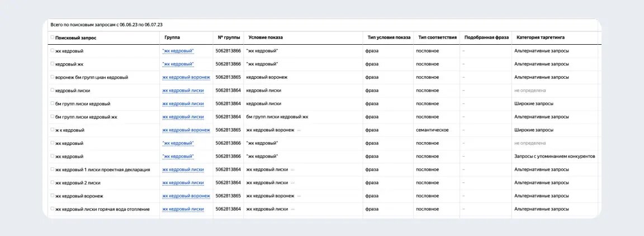The height and width of the screenshot is (236, 644).
Task: Toggle select-all checkbox beside "Поисковый запрос" header
Action: [52, 37]
